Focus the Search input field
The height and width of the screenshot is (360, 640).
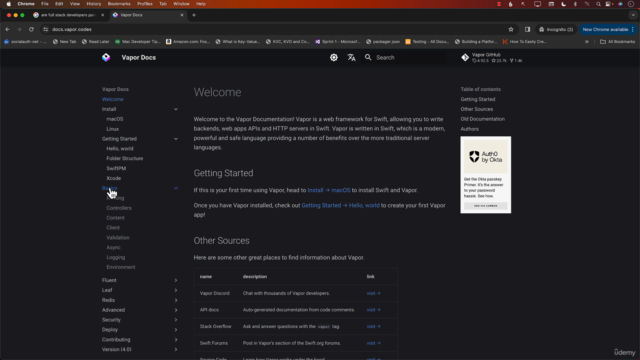405,58
